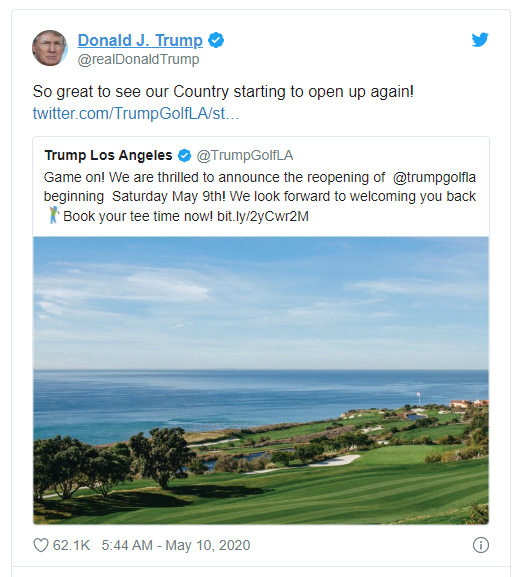Open the twitter.com/TrumpGolfLA/st… link
The width and height of the screenshot is (525, 577).
pyautogui.click(x=136, y=113)
